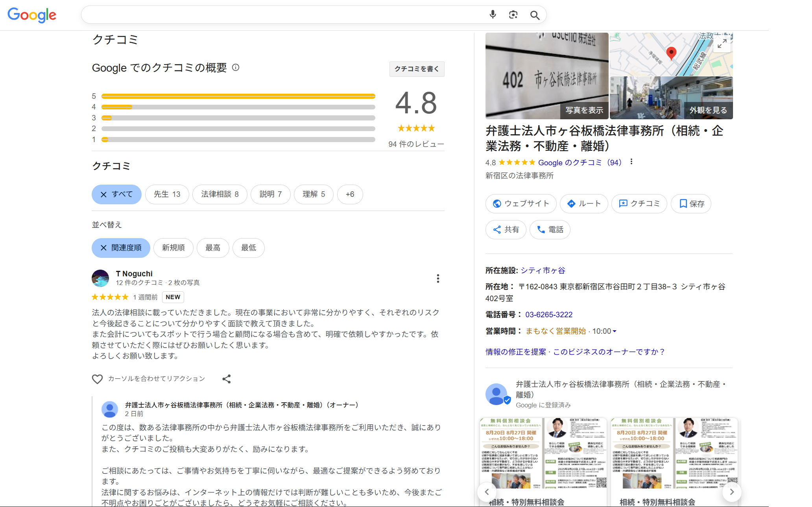Image resolution: width=812 pixels, height=507 pixels.
Task: Save the business with 保存 button
Action: click(x=691, y=204)
